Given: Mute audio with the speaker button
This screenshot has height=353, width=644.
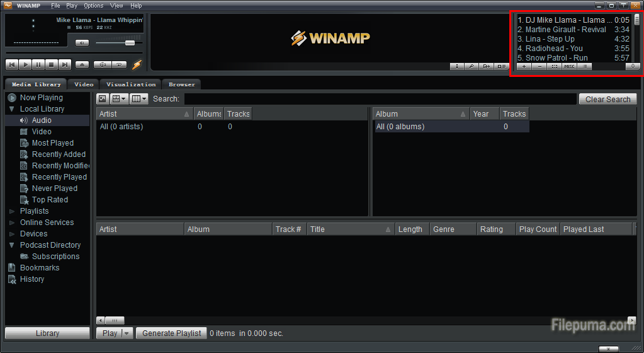Looking at the screenshot, I should click(82, 43).
